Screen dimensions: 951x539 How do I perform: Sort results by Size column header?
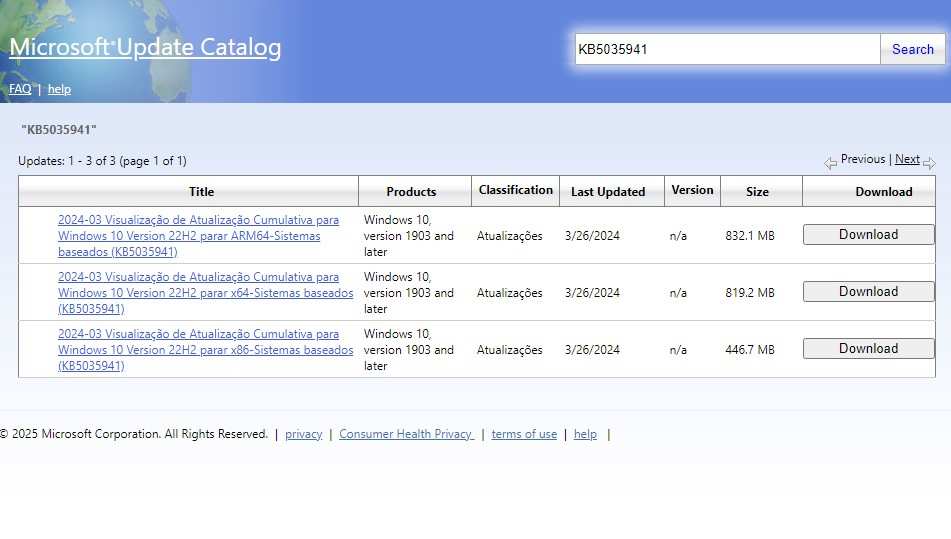point(758,191)
